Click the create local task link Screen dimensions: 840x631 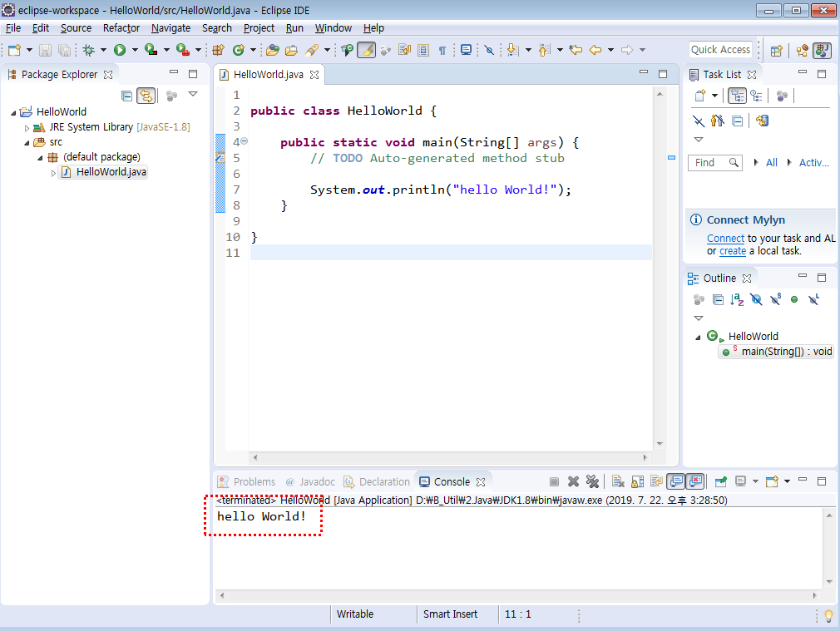[x=733, y=251]
